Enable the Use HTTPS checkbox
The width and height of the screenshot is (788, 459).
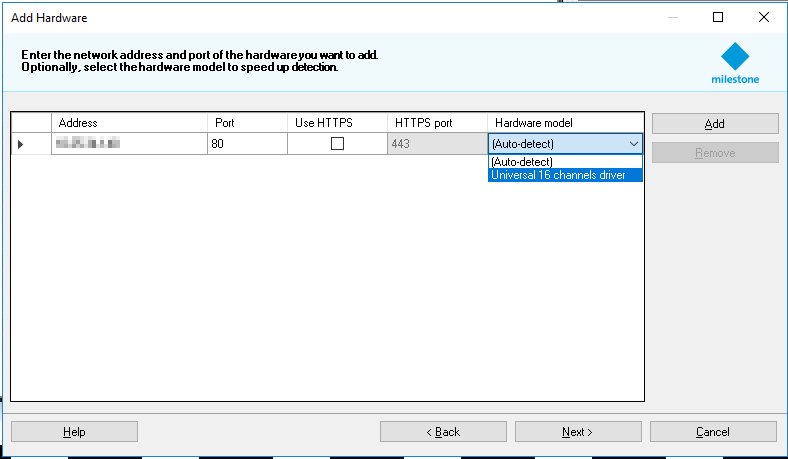coord(337,144)
